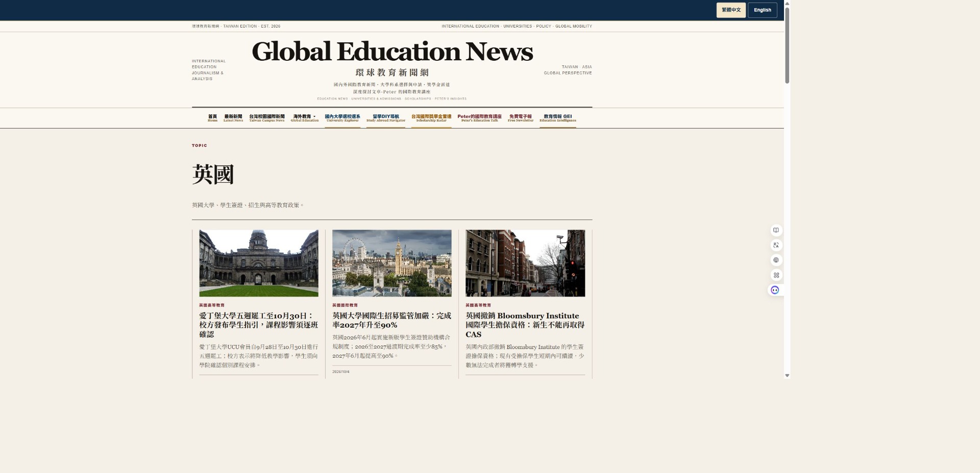The width and height of the screenshot is (980, 473).
Task: Open 留學DIY導航 Study Abroad Navigator
Action: click(x=386, y=118)
